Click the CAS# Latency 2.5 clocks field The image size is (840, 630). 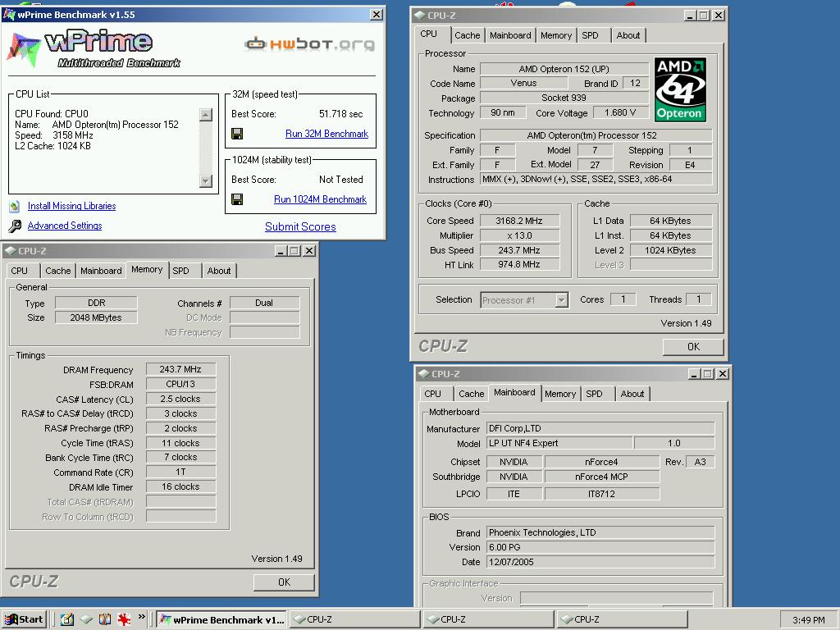pyautogui.click(x=180, y=399)
